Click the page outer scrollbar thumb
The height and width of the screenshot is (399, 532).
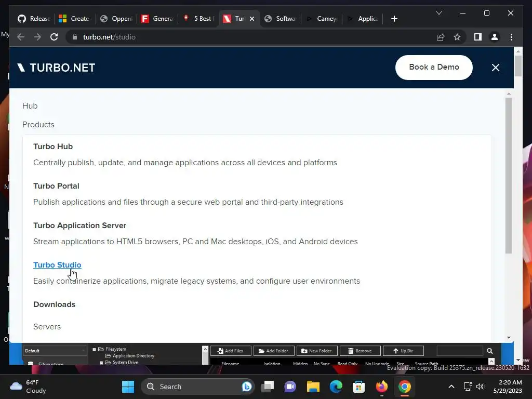tap(518, 65)
